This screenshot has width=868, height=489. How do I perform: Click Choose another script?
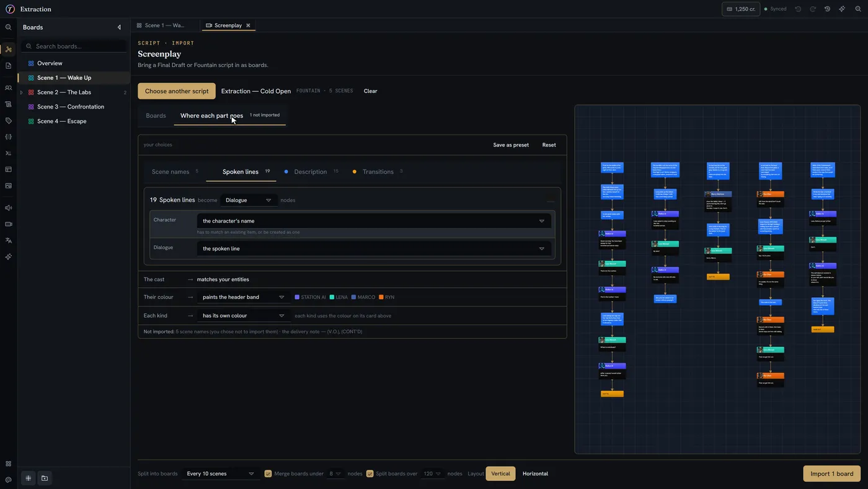177,91
